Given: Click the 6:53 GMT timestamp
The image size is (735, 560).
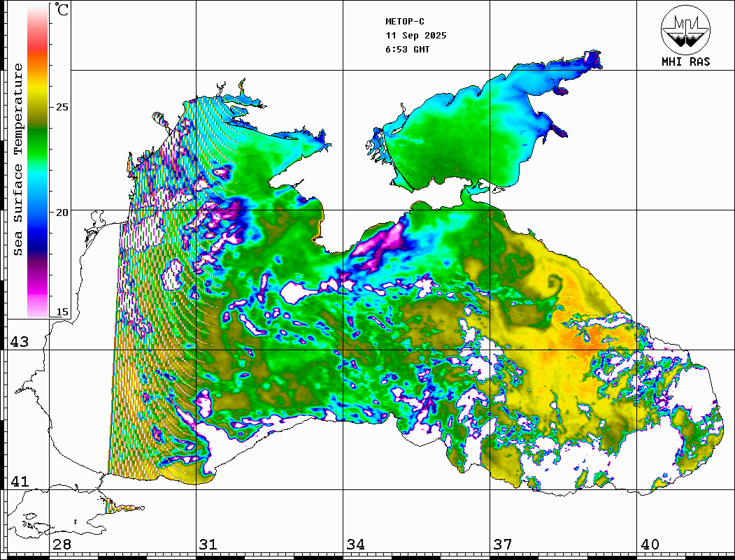Looking at the screenshot, I should (x=408, y=50).
